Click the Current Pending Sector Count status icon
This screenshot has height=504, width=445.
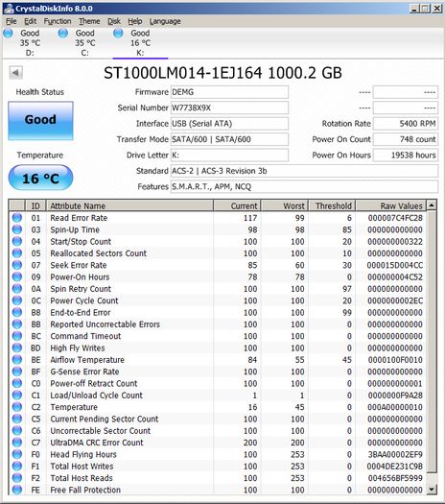tap(17, 419)
